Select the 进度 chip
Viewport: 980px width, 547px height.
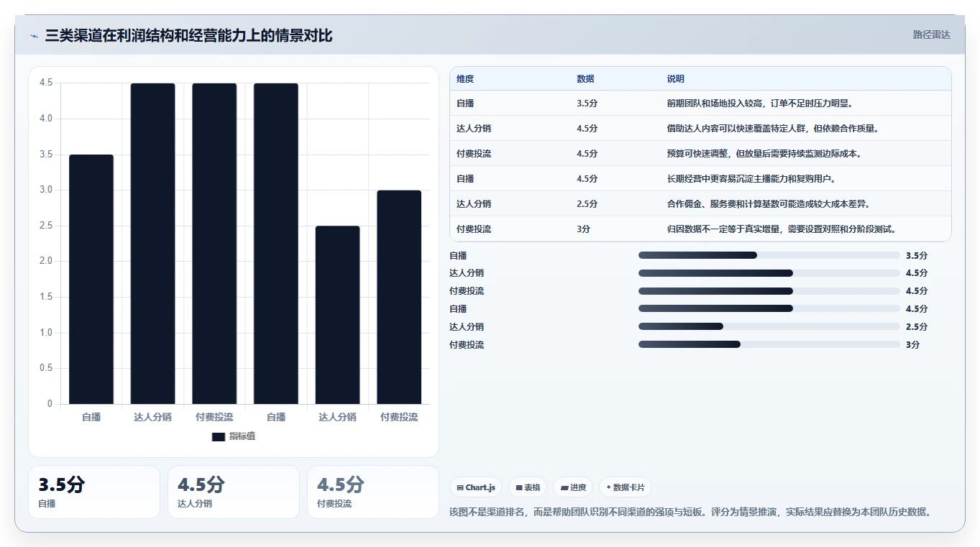point(573,487)
